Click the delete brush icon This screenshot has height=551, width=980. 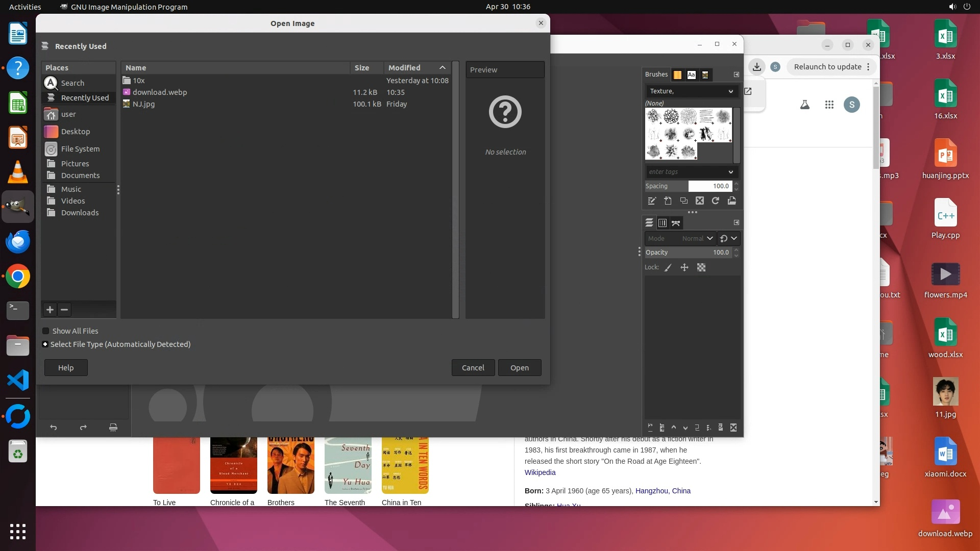point(700,201)
